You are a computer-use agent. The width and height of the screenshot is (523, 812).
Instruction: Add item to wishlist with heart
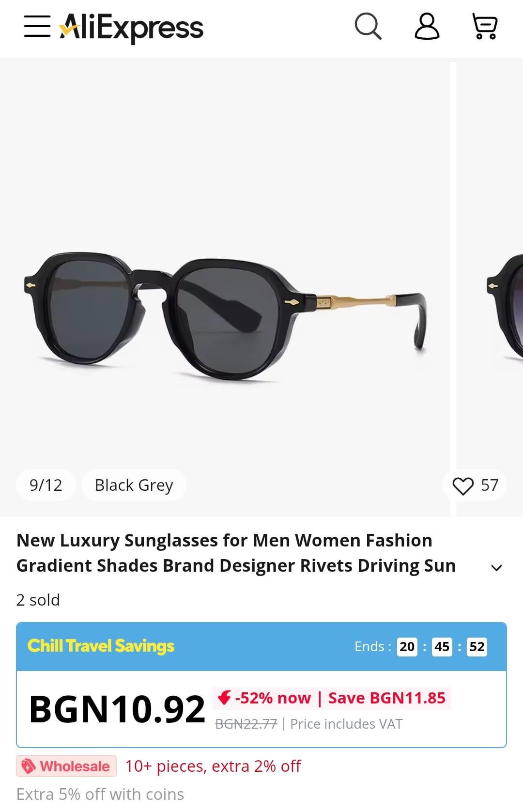[x=463, y=485]
